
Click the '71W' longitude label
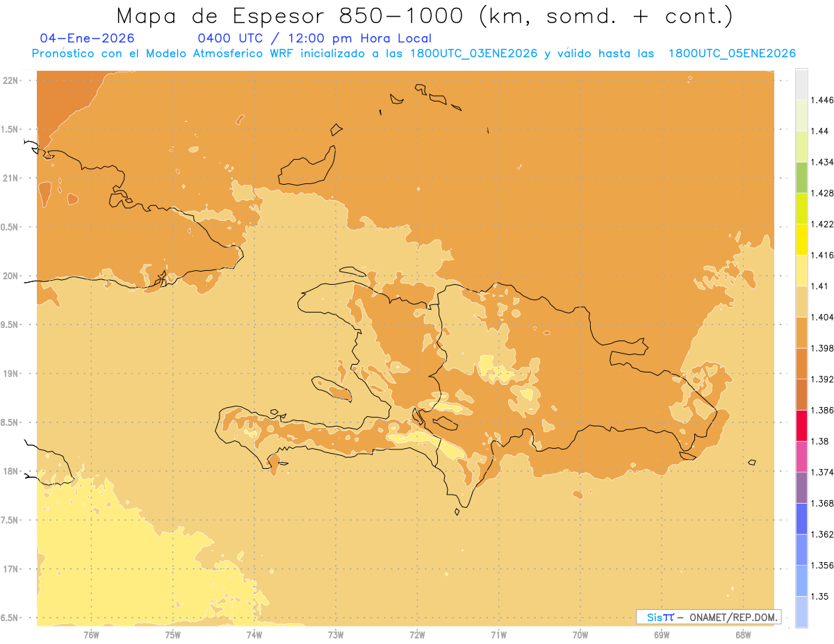(x=498, y=634)
